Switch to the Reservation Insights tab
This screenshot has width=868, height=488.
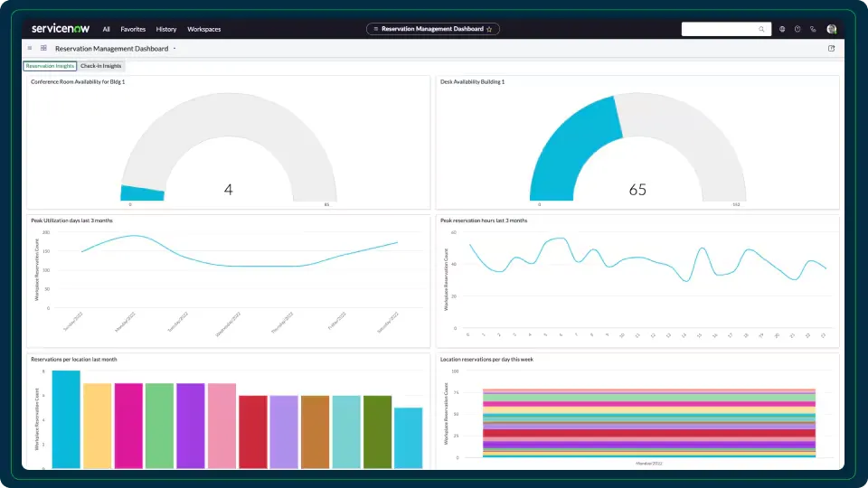coord(50,66)
